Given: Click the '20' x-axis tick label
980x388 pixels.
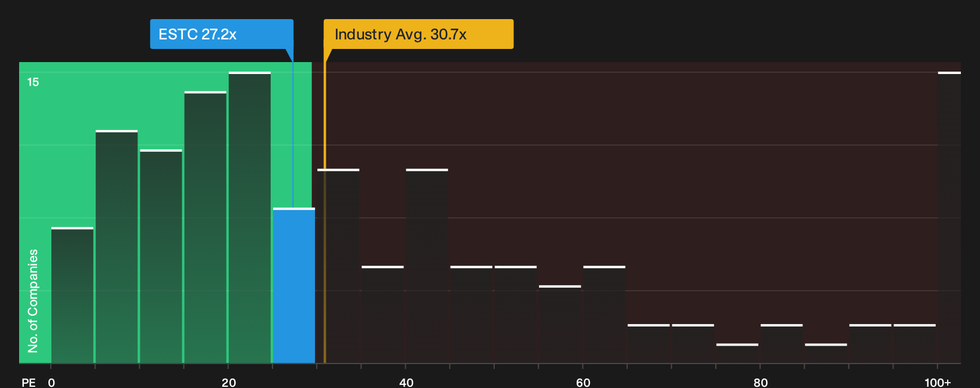Looking at the screenshot, I should 229,382.
